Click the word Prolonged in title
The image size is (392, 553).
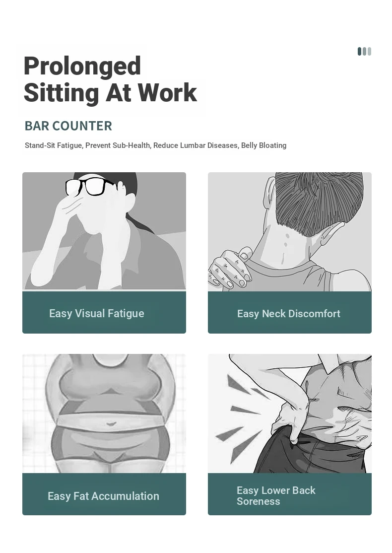(82, 66)
